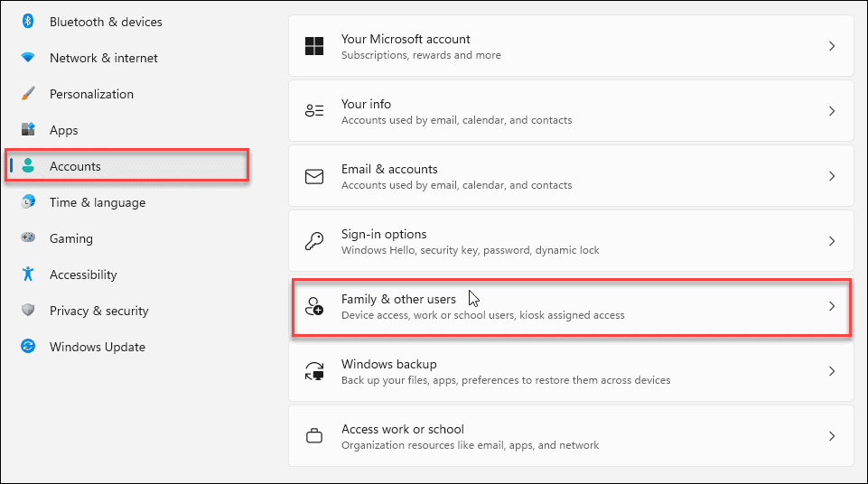The height and width of the screenshot is (484, 868).
Task: Click the Sign-in options key icon
Action: [314, 240]
